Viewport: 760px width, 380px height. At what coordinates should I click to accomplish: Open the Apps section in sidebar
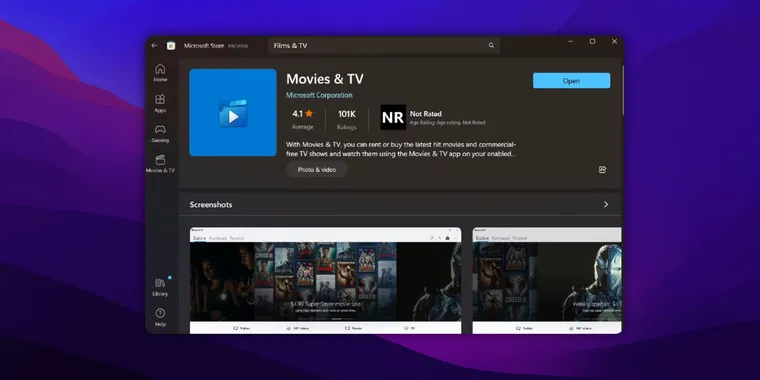(160, 103)
